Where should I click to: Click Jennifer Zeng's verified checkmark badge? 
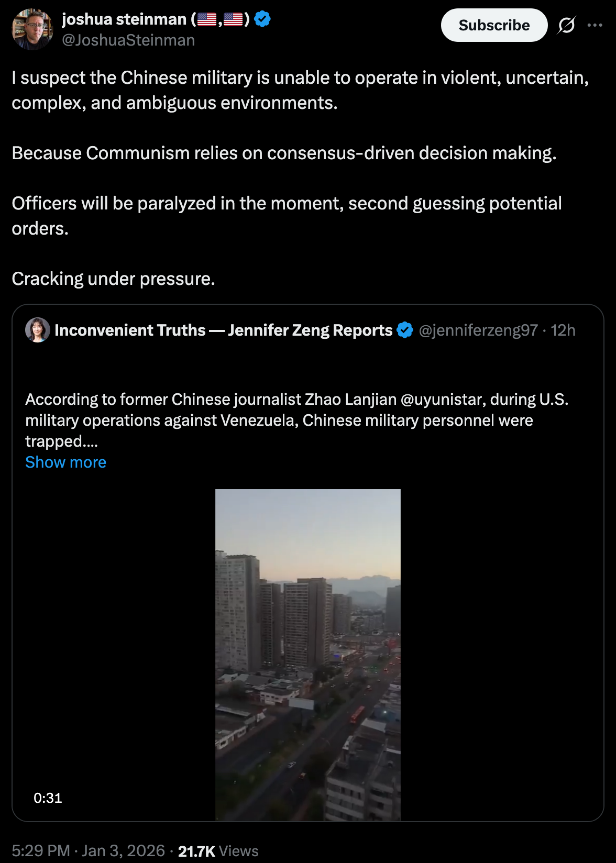click(405, 330)
